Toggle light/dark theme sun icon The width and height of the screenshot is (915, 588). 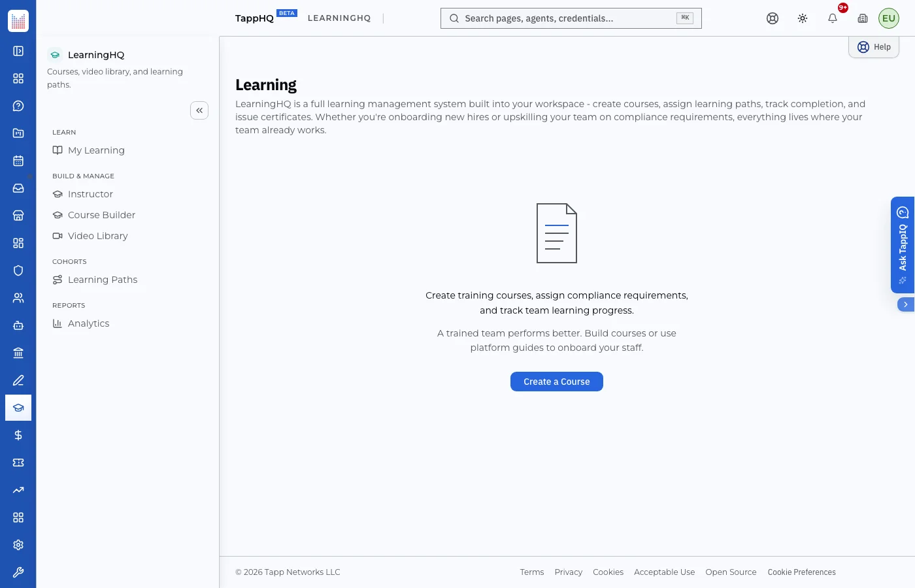point(803,18)
